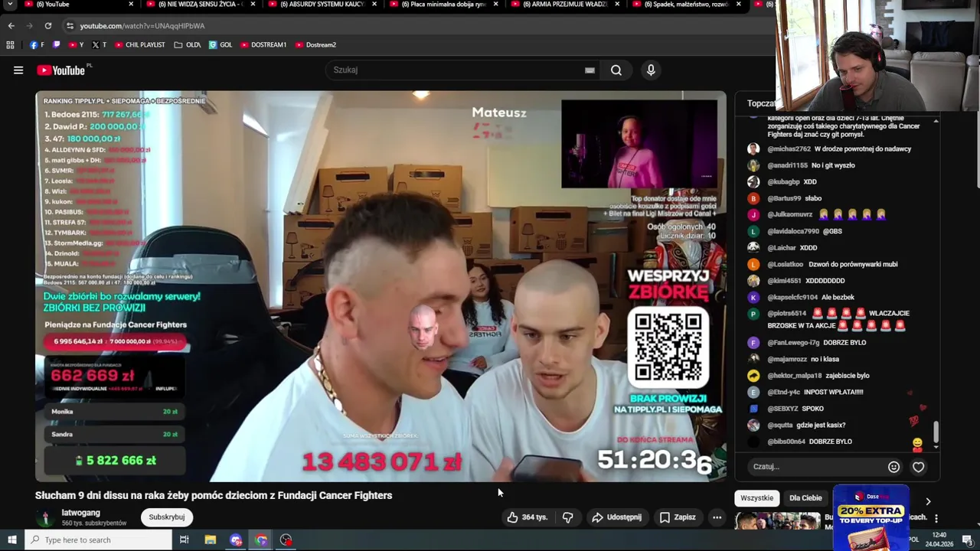Open the latwogang channel name link
The image size is (980, 551).
tap(81, 513)
